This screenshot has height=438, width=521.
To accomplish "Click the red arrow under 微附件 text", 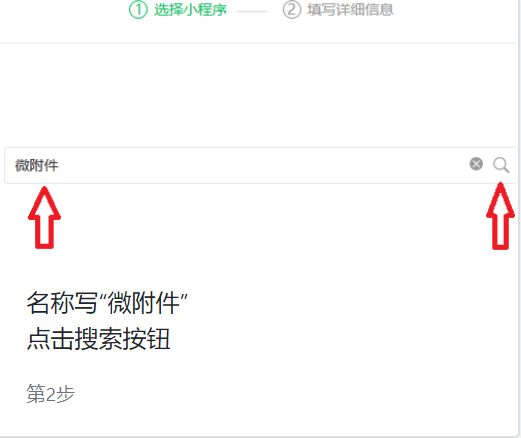I will click(x=44, y=217).
